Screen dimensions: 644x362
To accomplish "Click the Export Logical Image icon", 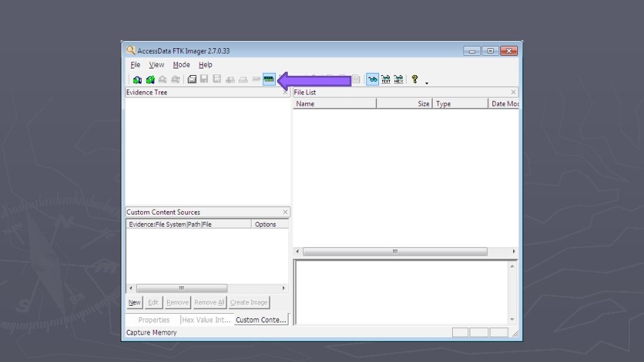I will pos(217,79).
